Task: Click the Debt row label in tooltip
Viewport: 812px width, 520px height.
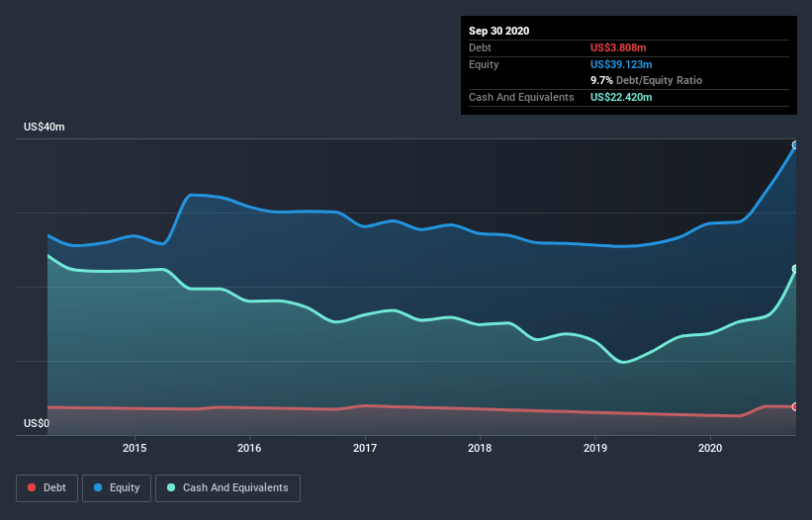Action: tap(480, 47)
